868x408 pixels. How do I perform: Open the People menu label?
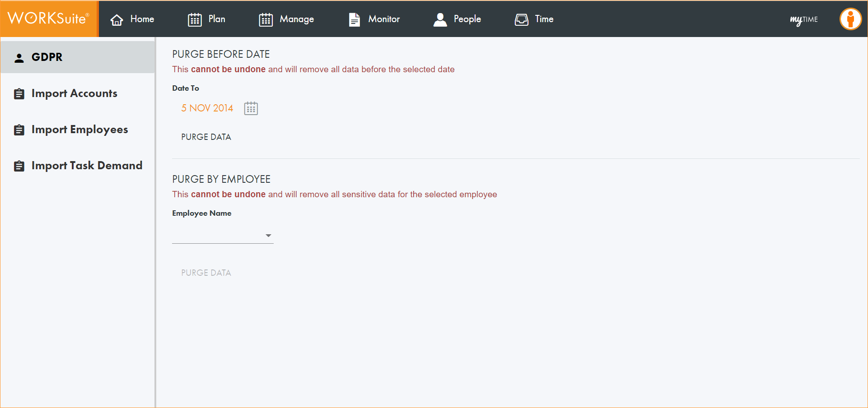point(467,19)
